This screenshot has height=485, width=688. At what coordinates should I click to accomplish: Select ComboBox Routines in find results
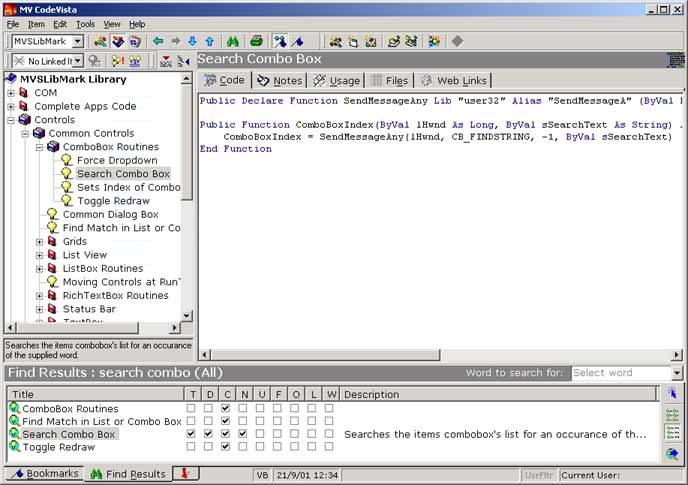tap(70, 409)
